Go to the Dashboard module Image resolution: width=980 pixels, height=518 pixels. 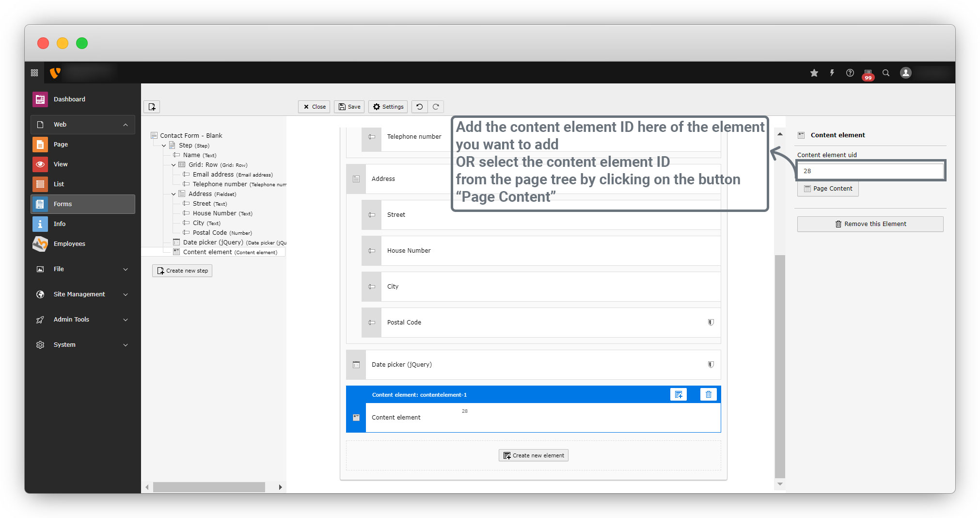69,99
